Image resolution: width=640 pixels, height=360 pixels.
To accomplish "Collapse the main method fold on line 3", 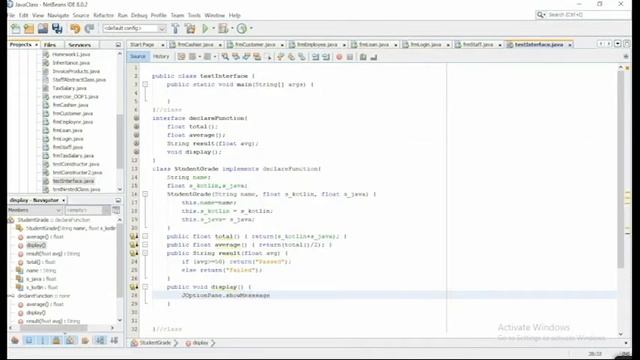I will click(x=145, y=84).
